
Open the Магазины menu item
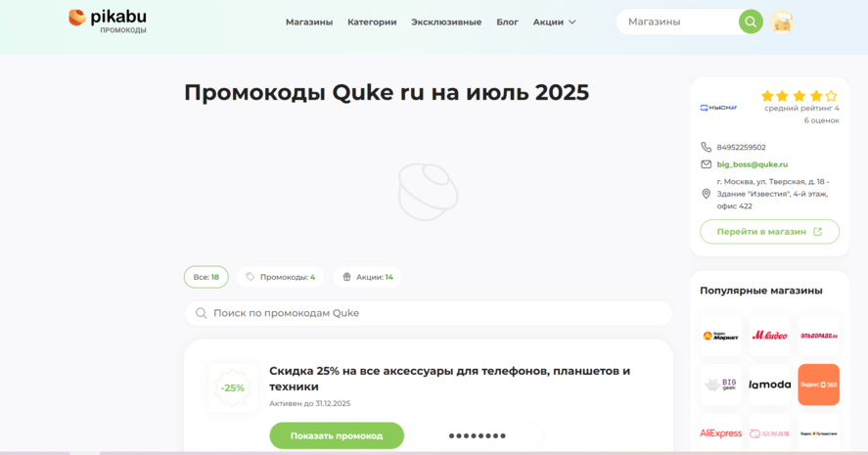309,23
